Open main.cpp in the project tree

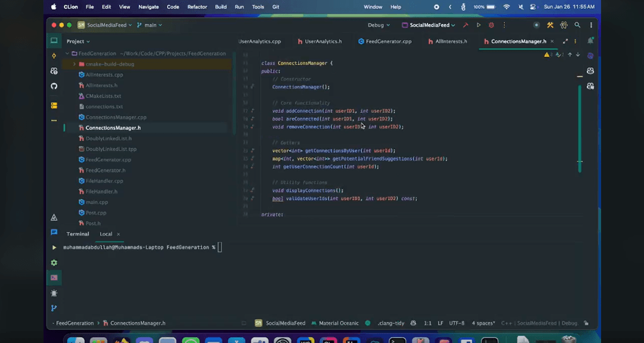(x=97, y=202)
